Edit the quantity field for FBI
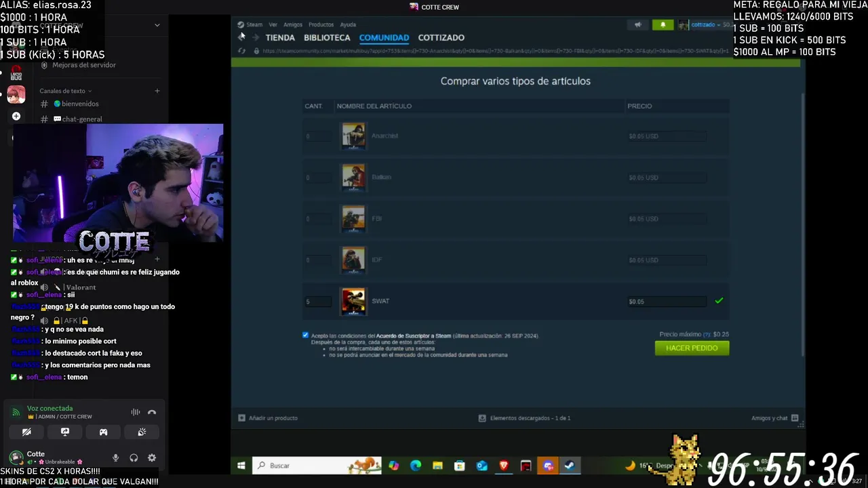This screenshot has width=868, height=488. click(317, 219)
